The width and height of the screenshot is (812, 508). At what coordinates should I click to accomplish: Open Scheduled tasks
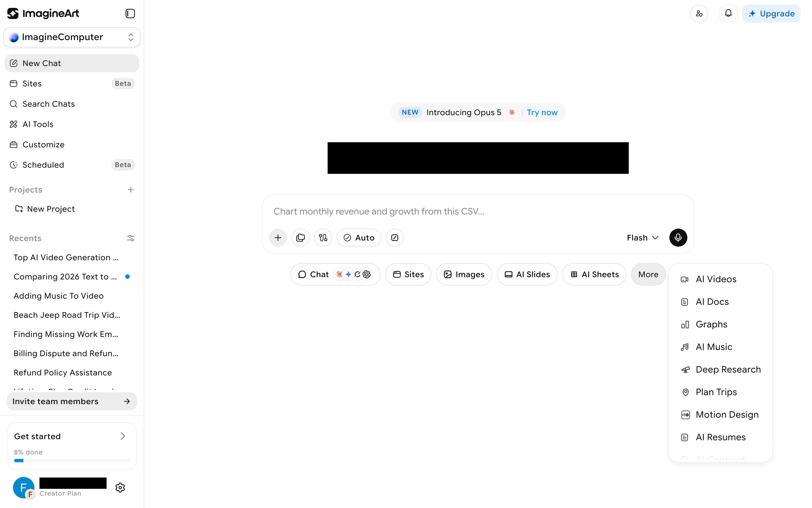(x=72, y=165)
